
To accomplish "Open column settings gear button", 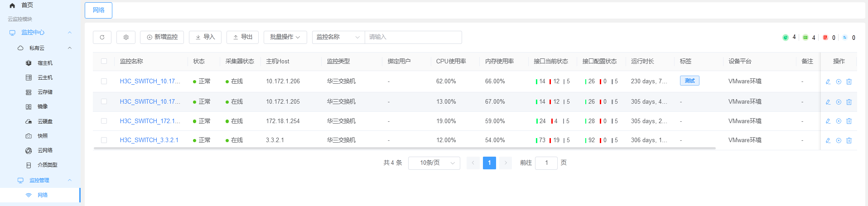I will tap(126, 37).
